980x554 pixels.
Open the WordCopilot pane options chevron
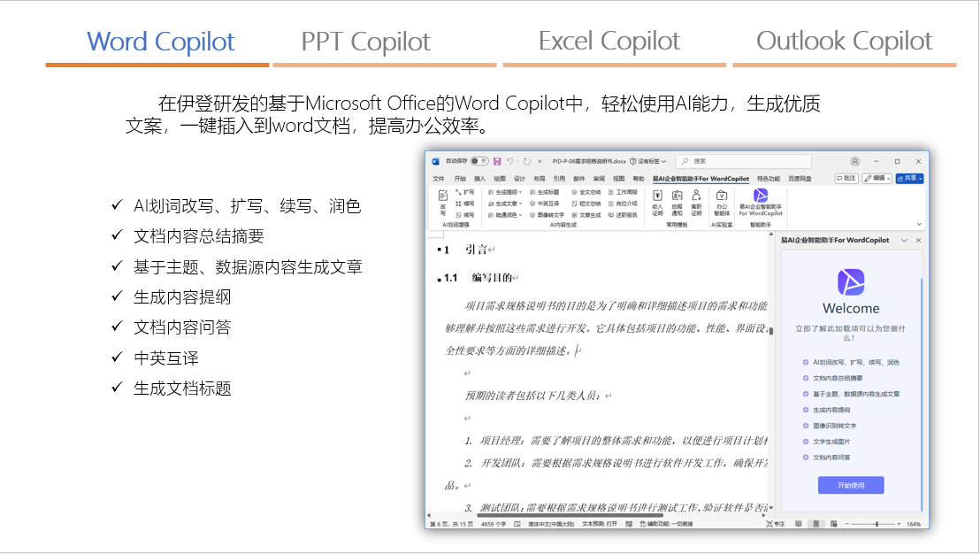point(904,240)
